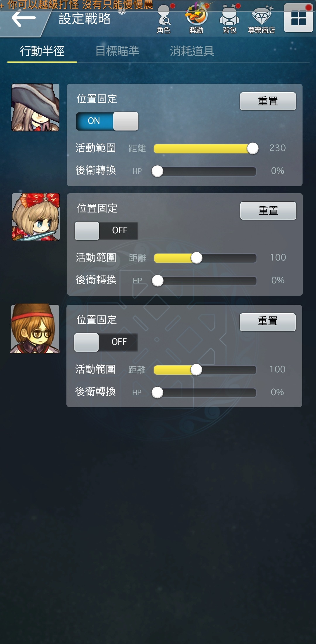Screen dimensions: 316x644
Task: Switch to the 消耗道具 tab
Action: [x=192, y=51]
